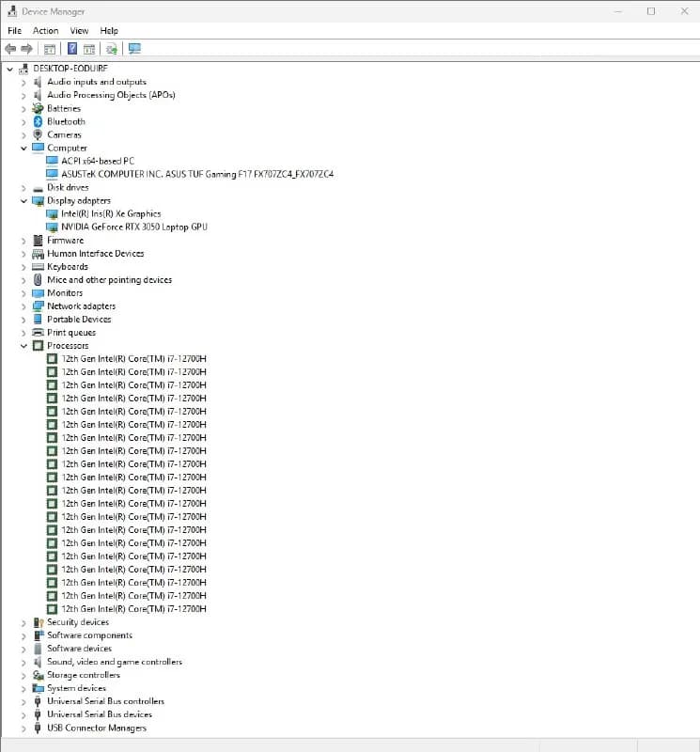Viewport: 700px width, 752px height.
Task: Click the Back arrow toolbar icon
Action: click(x=10, y=49)
